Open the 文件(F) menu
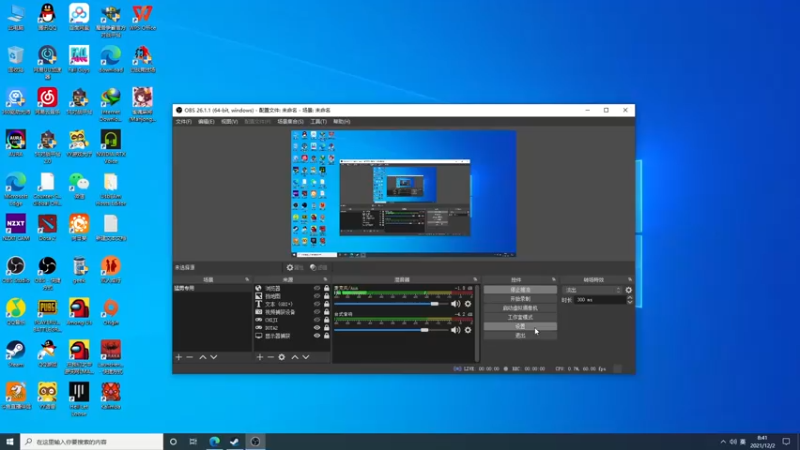Viewport: 800px width, 450px height. (184, 122)
